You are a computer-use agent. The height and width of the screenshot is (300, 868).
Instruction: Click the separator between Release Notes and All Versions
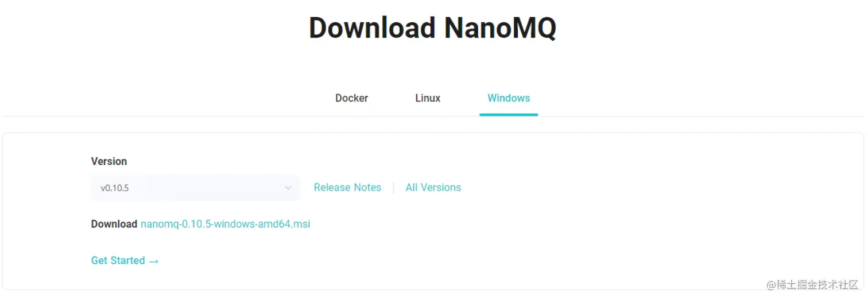click(x=394, y=188)
